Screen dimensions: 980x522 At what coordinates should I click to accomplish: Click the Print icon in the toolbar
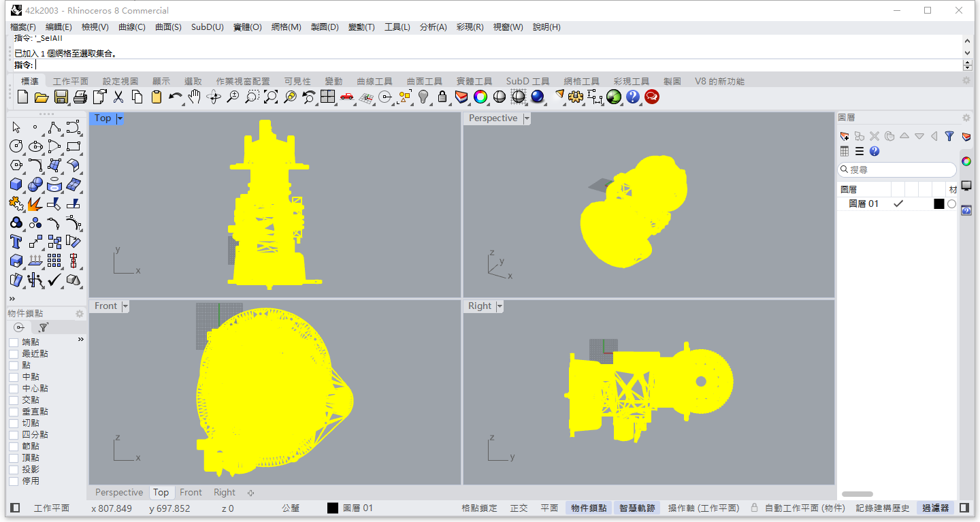click(x=80, y=97)
